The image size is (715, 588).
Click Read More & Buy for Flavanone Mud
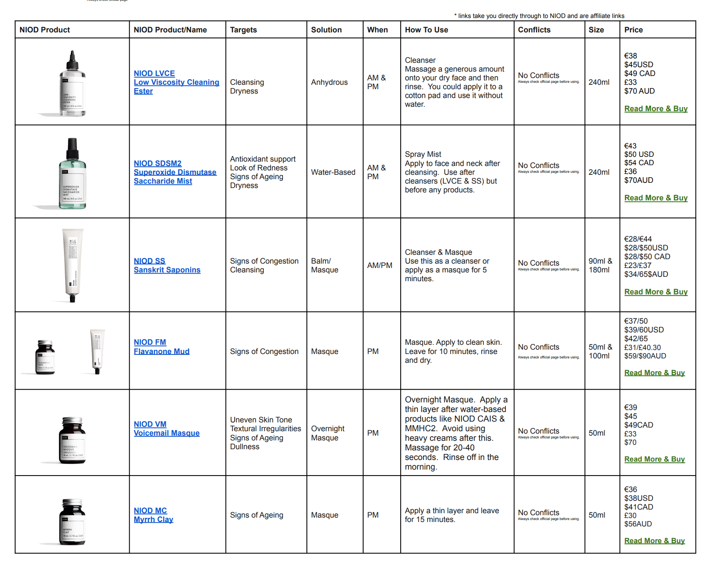click(x=655, y=372)
